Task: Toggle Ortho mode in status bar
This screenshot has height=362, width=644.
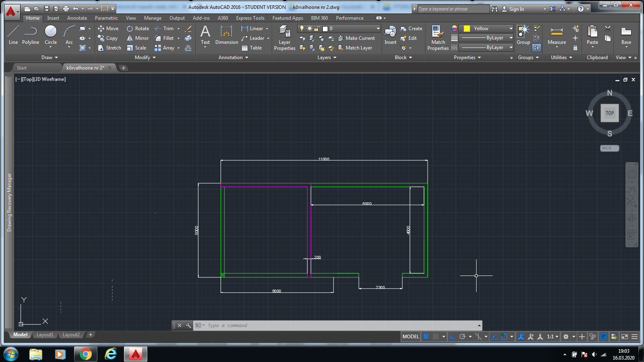Action: pos(453,337)
